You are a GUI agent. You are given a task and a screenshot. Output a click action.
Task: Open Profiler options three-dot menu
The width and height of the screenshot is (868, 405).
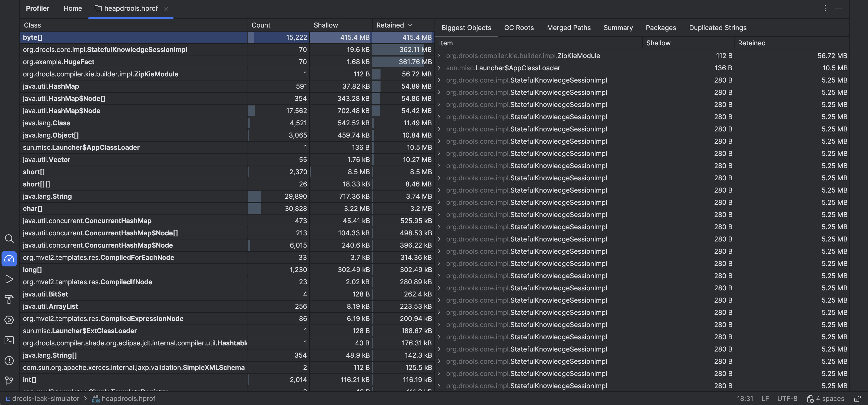point(825,8)
